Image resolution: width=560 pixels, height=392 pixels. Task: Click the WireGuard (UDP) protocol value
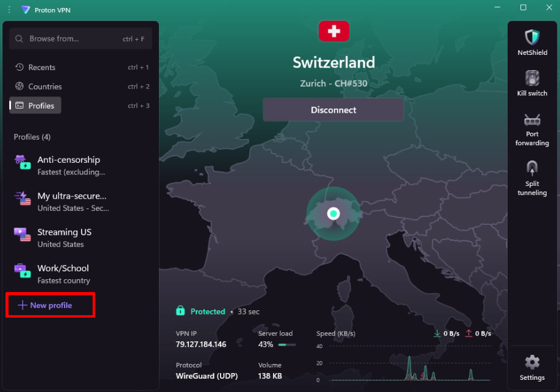(x=207, y=376)
